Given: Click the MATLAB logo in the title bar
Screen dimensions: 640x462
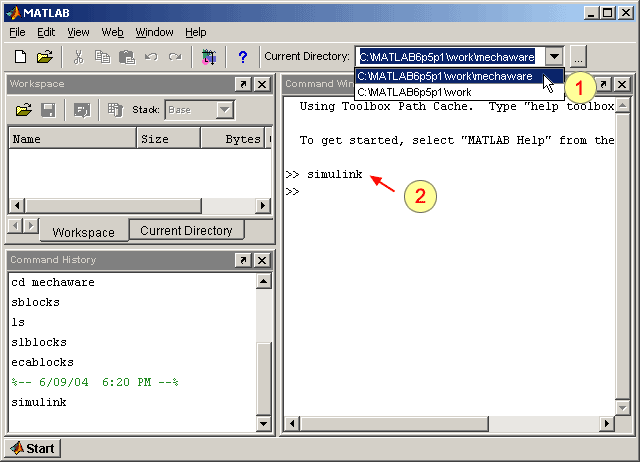Looking at the screenshot, I should pos(14,13).
